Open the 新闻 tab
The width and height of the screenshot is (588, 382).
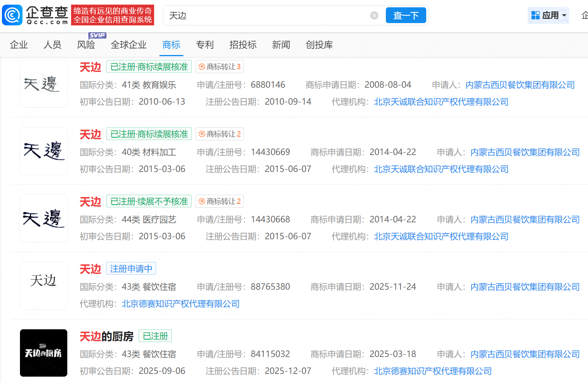coord(281,45)
